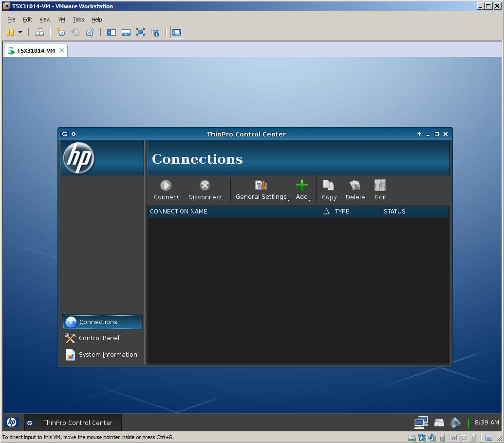This screenshot has height=443, width=504.
Task: Click the Connect icon in Connections toolbar
Action: 166,186
